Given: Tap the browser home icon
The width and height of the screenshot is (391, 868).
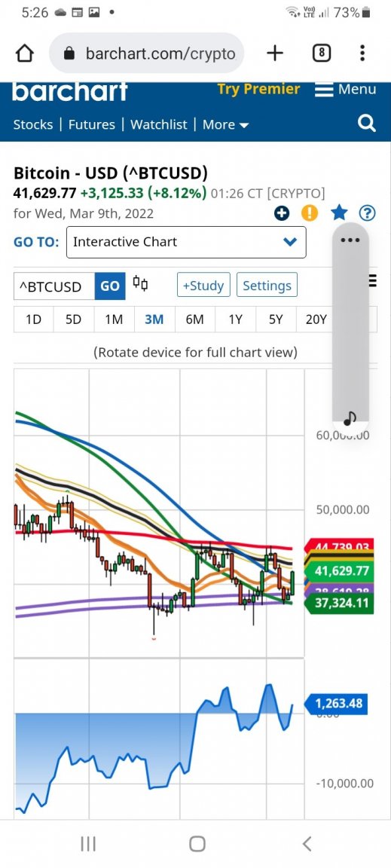Looking at the screenshot, I should 24,53.
